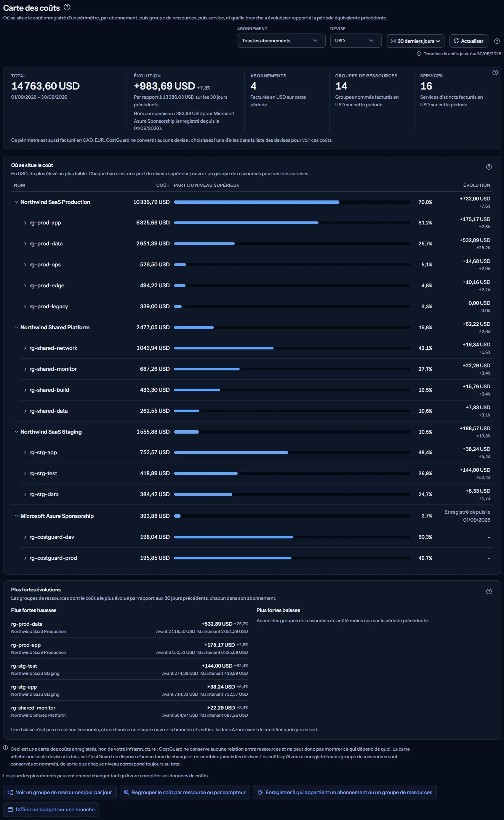Click rg-prod-data in Plus fortes hausses list
504x820 pixels.
click(27, 624)
